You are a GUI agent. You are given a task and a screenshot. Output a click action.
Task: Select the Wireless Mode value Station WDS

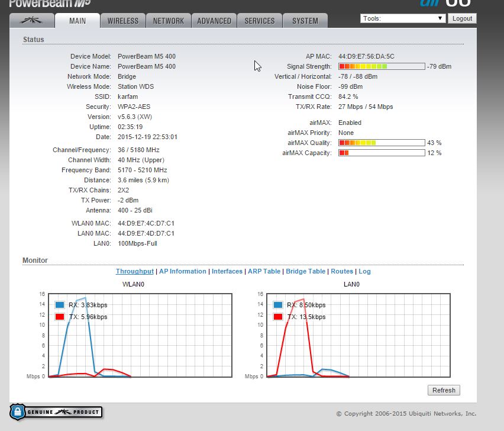click(135, 86)
